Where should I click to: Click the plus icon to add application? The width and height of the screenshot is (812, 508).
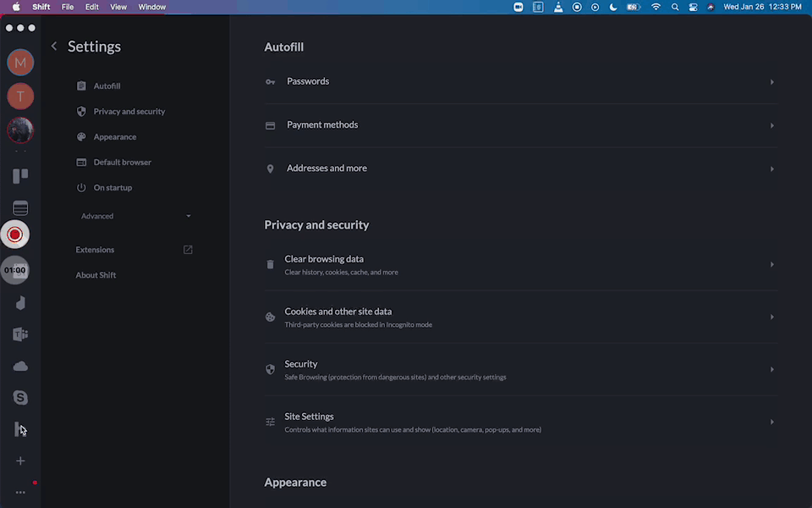[20, 461]
